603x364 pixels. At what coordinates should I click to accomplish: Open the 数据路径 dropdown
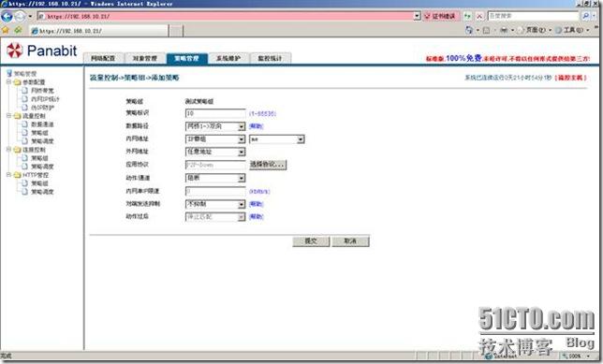[215, 126]
